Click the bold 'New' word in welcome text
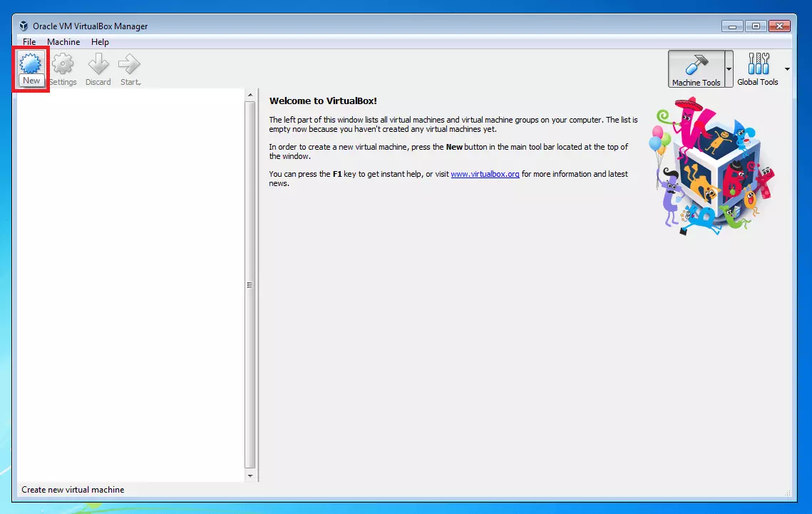This screenshot has width=812, height=514. 454,147
